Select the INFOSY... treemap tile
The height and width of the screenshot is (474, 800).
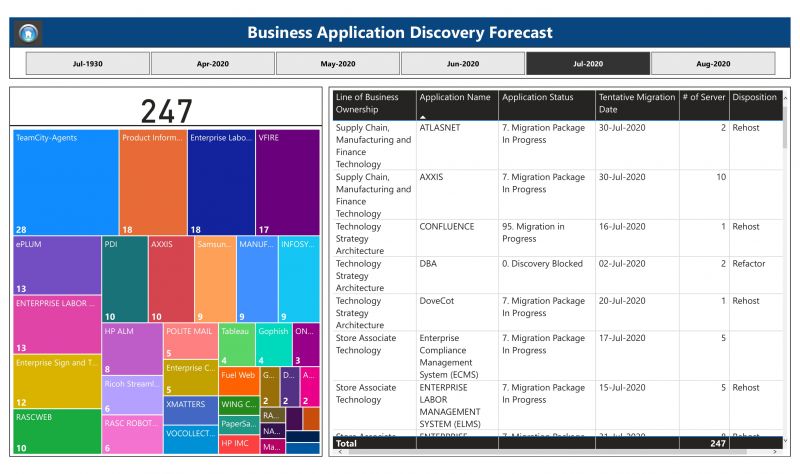pos(299,279)
